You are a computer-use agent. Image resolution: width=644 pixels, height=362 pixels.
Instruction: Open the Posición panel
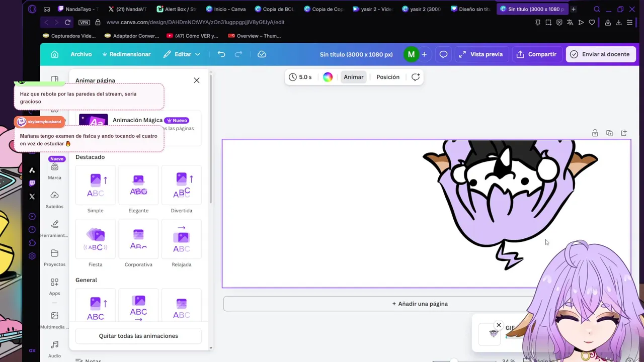pyautogui.click(x=388, y=77)
